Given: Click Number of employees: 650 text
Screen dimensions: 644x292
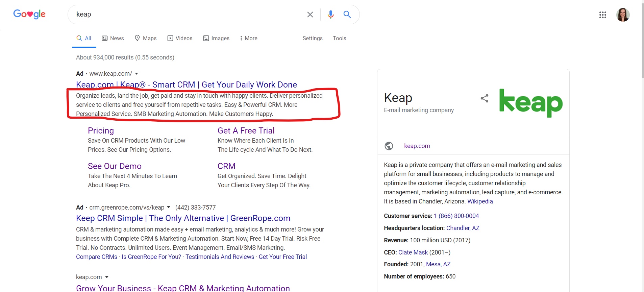Looking at the screenshot, I should coord(420,276).
